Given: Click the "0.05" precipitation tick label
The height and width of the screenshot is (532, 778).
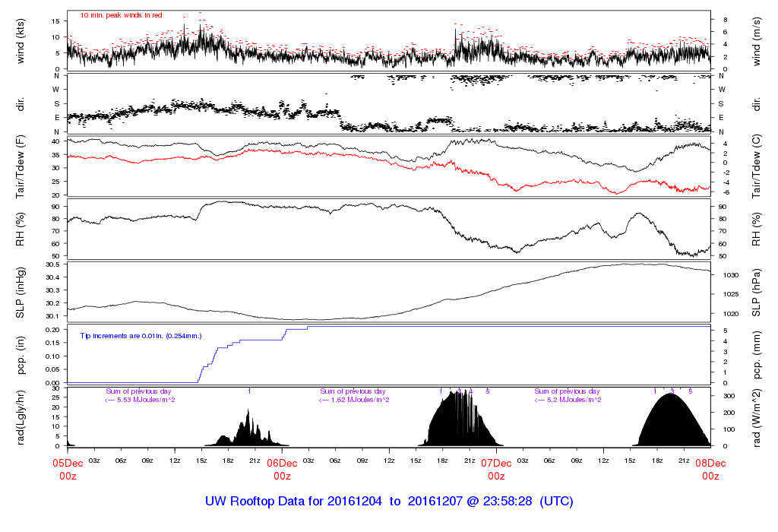Looking at the screenshot, I should [x=52, y=369].
